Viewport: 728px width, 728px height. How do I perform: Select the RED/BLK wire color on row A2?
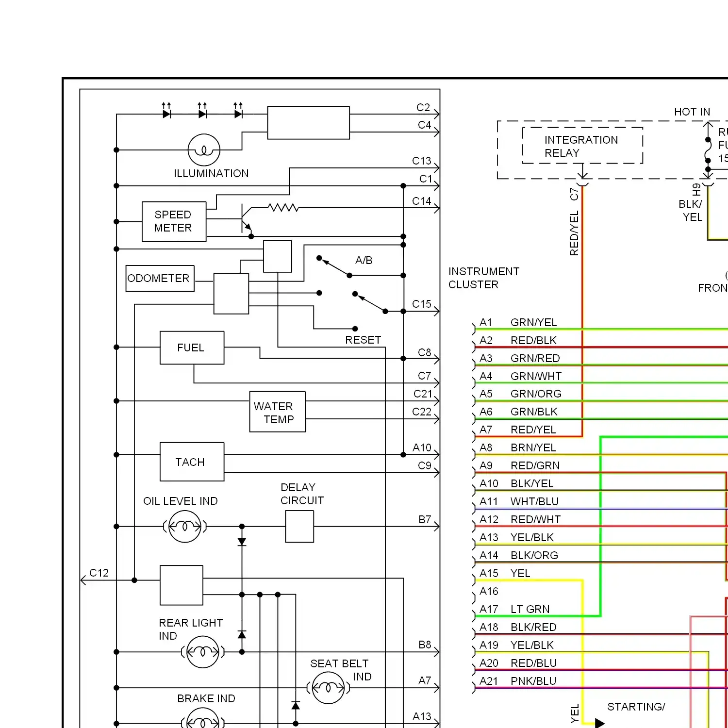pyautogui.click(x=533, y=340)
